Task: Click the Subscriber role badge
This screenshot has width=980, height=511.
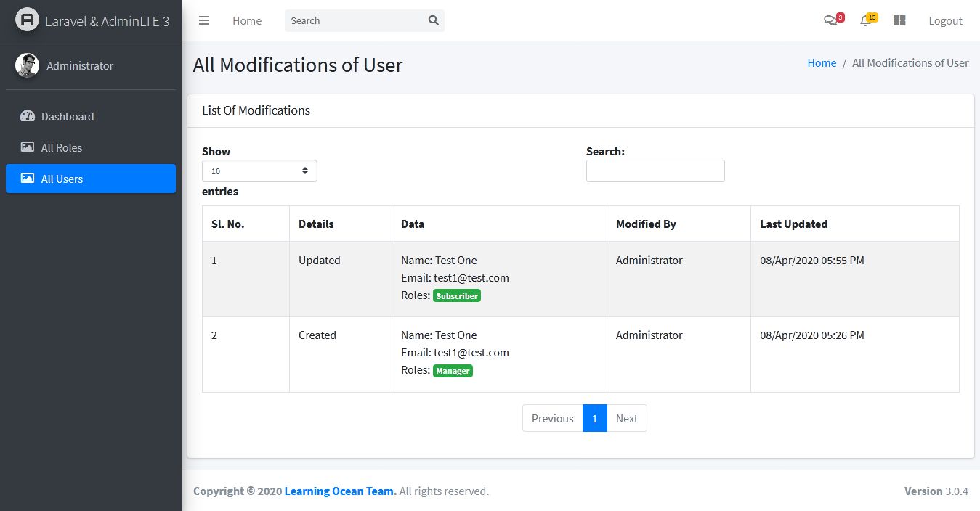Action: (457, 296)
